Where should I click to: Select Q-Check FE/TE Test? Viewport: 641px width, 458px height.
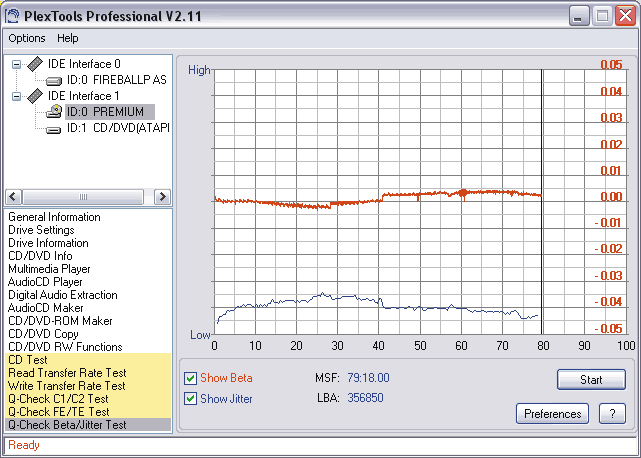[88, 412]
